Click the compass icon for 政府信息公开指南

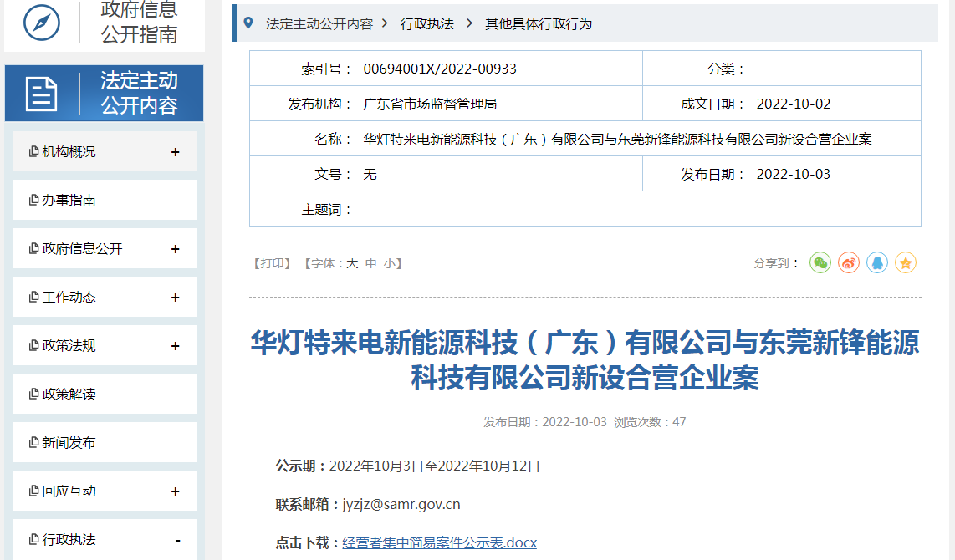pos(42,23)
